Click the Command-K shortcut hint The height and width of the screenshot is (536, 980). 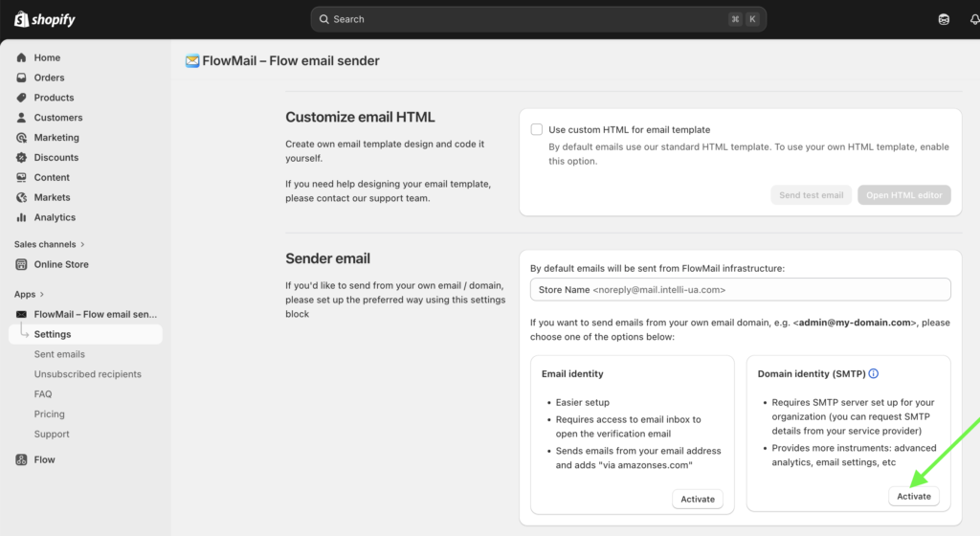click(744, 19)
